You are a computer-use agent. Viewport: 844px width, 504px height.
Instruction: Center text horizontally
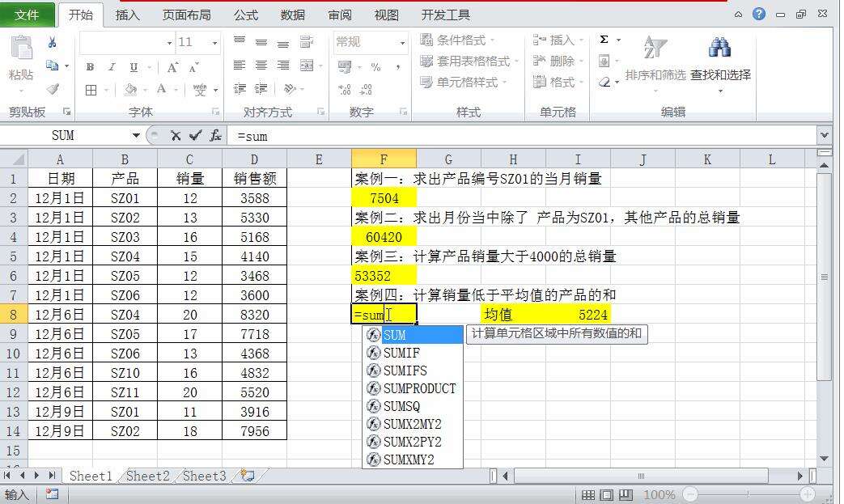point(261,65)
